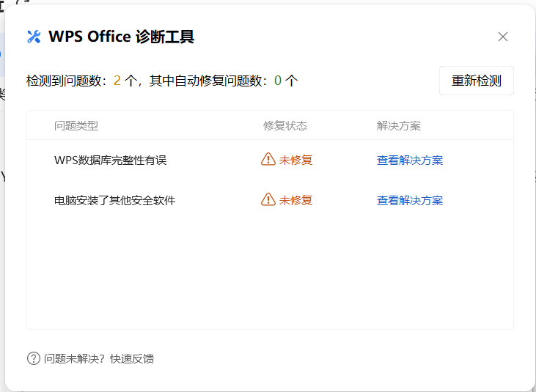Click the 问题类型 column header
This screenshot has width=536, height=392.
point(76,125)
